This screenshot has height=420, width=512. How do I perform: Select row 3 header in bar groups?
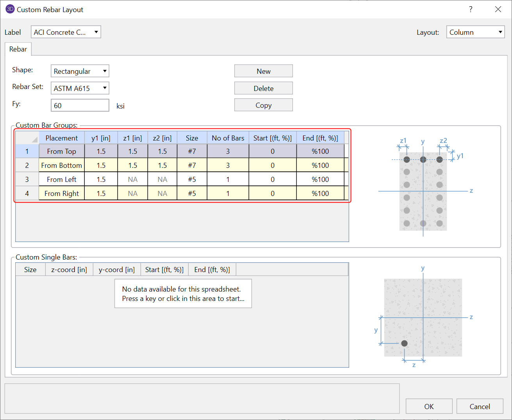tap(27, 180)
